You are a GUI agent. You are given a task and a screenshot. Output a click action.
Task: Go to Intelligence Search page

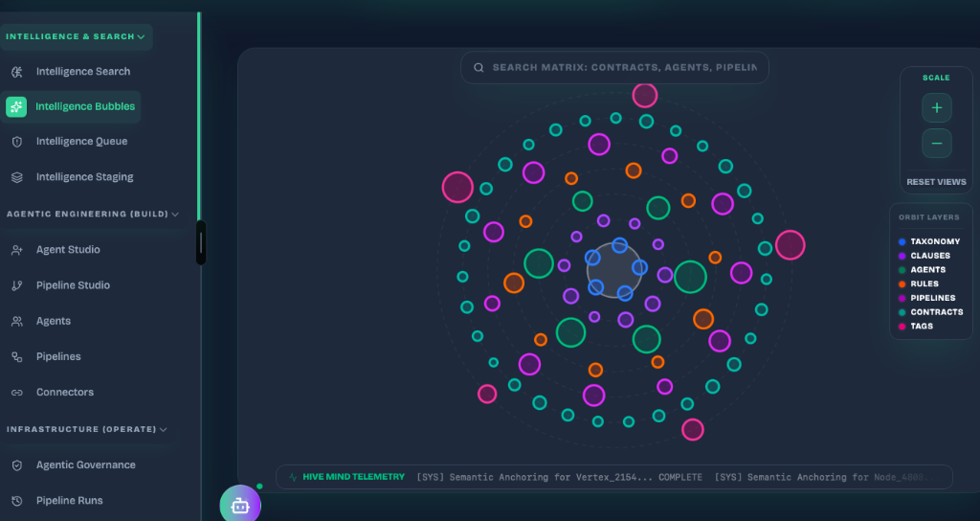pos(83,72)
